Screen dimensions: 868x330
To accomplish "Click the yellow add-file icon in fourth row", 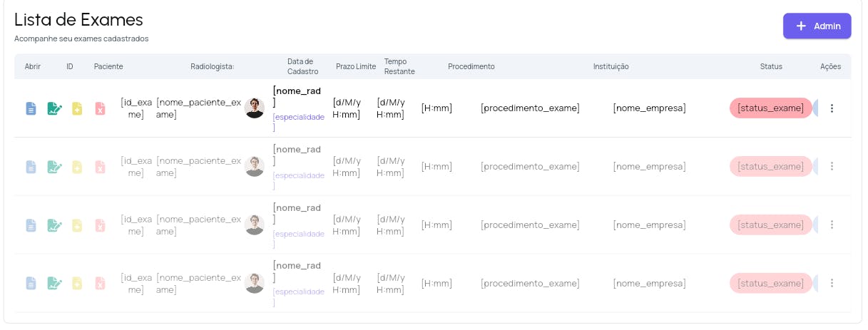I will (x=77, y=283).
